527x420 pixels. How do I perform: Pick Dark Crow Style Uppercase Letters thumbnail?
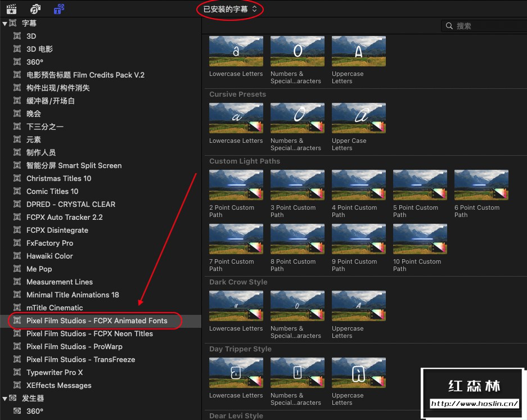359,306
